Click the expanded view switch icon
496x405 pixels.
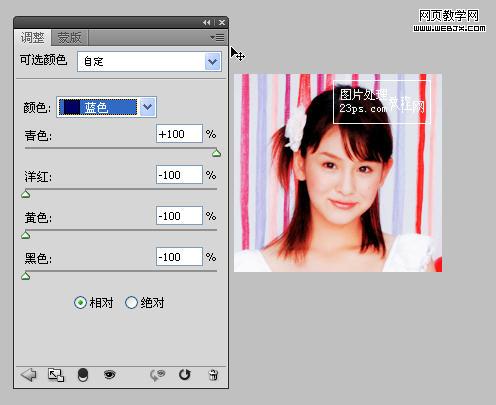point(56,375)
